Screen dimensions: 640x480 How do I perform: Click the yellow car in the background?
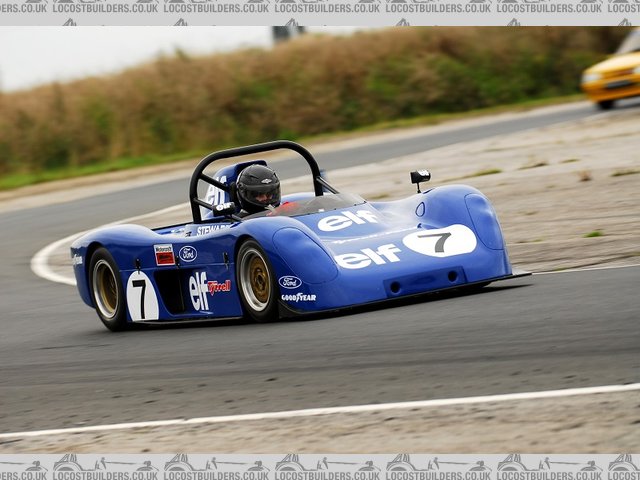tap(611, 78)
